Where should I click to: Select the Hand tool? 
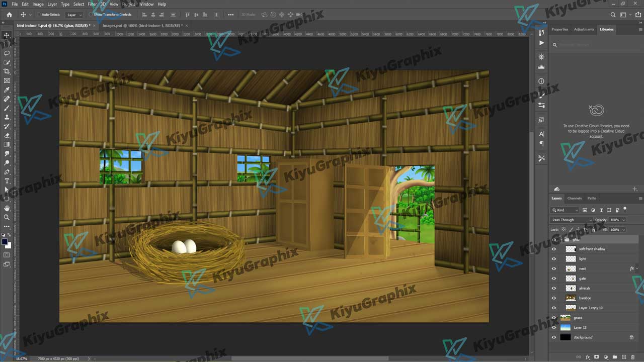[7, 208]
